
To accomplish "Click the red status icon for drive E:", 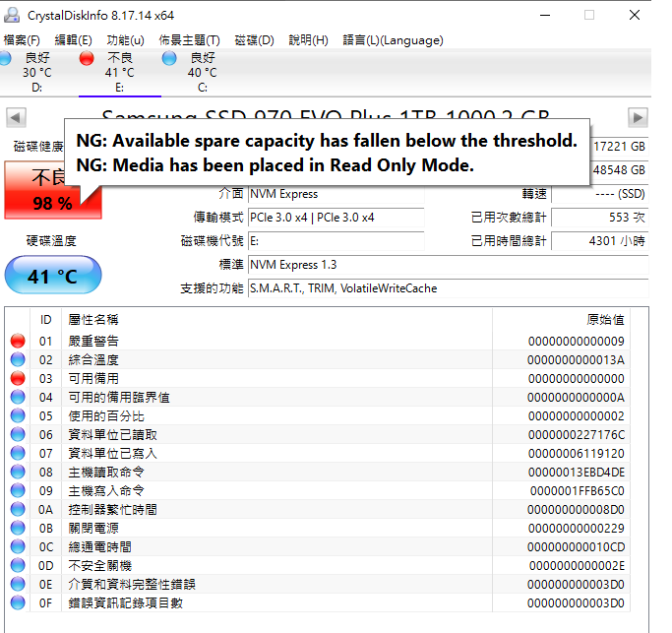I will 87,59.
